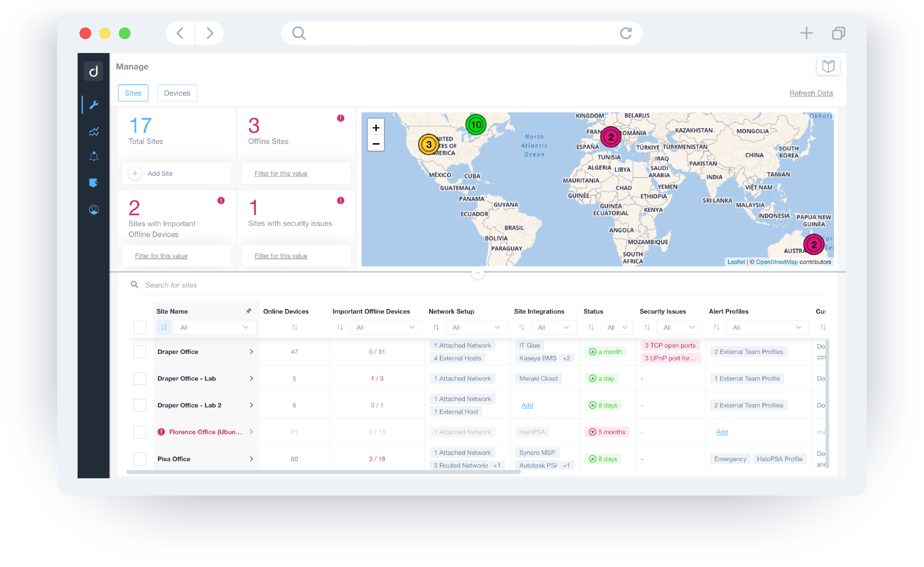Click the pin icon on Site Name column

[x=249, y=311]
